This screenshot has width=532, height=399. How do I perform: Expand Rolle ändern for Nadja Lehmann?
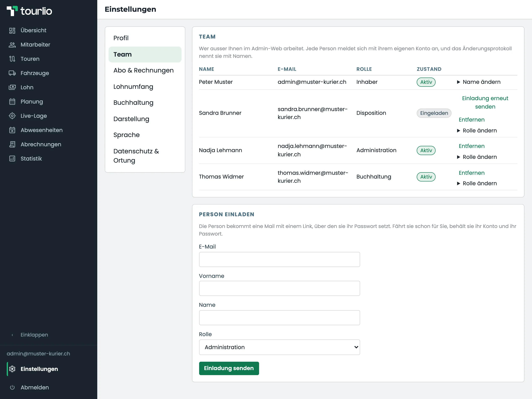477,157
